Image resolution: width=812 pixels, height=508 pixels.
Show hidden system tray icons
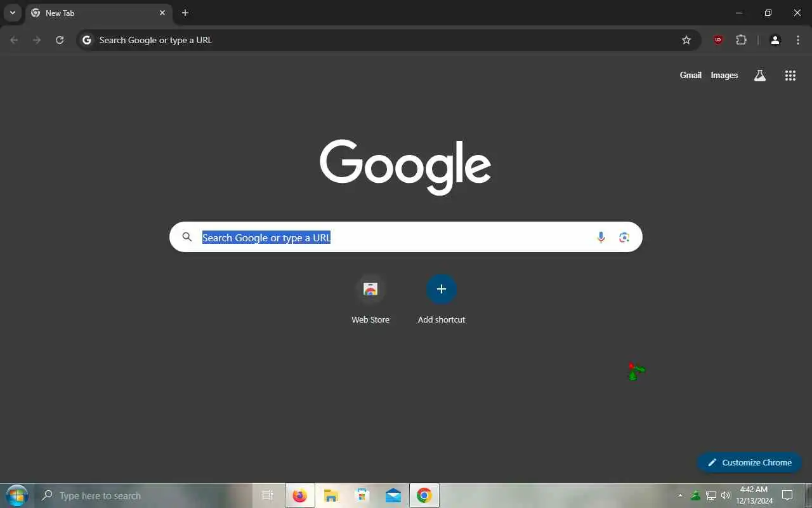(x=681, y=495)
